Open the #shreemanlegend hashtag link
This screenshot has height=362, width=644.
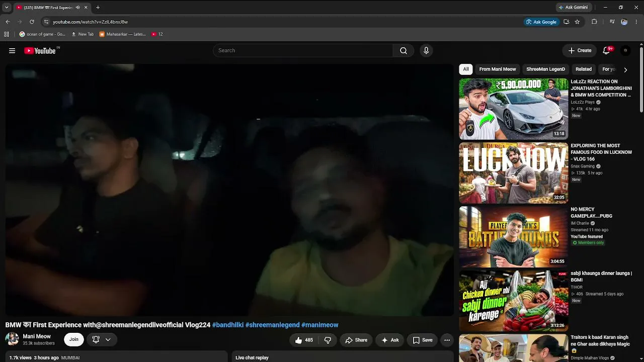pos(272,325)
